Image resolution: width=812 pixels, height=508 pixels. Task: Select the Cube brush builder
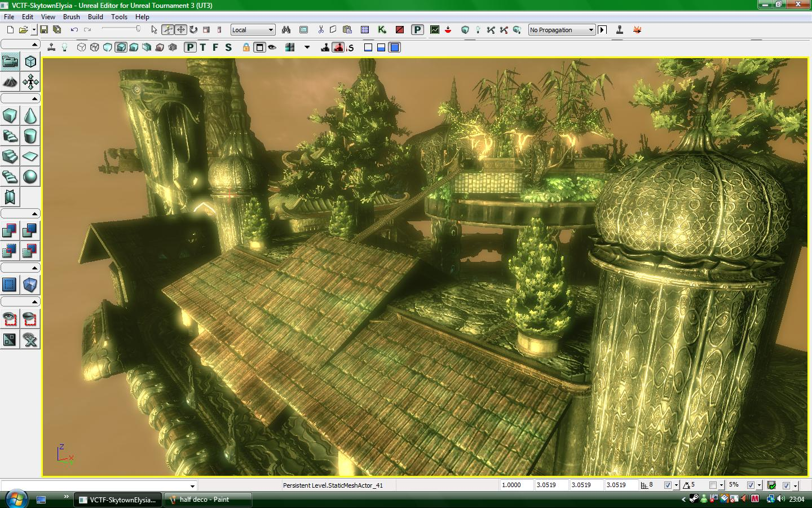pos(8,116)
